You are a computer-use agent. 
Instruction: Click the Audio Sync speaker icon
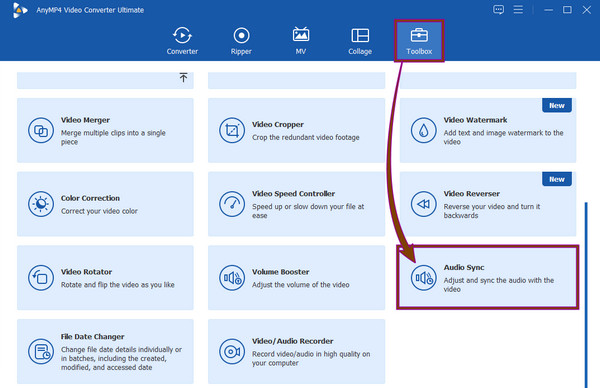(x=423, y=278)
